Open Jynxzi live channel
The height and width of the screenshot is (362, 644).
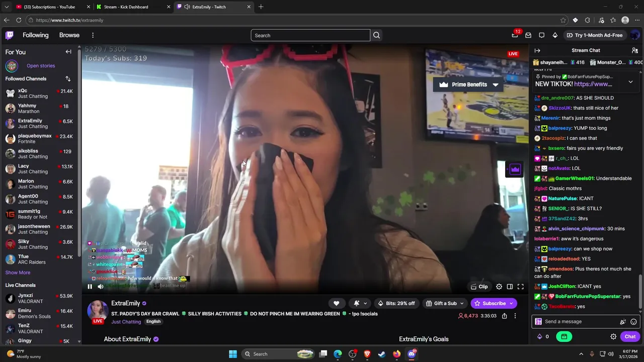(40, 299)
